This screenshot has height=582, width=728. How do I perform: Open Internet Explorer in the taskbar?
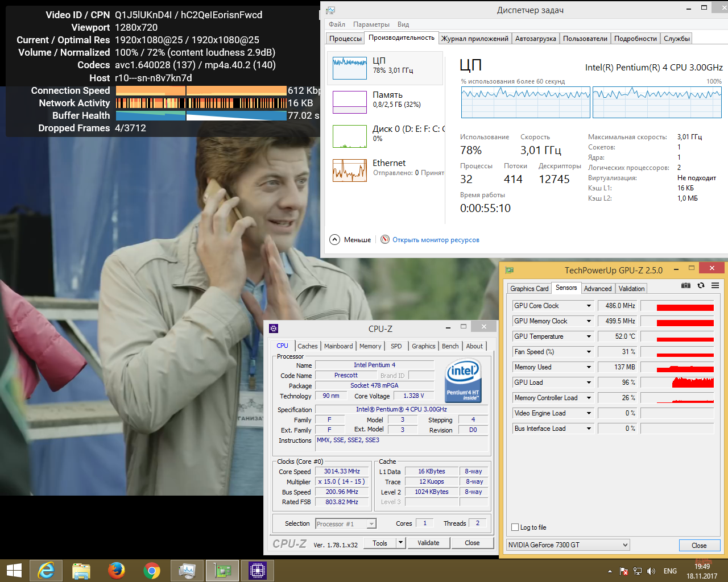pyautogui.click(x=46, y=570)
